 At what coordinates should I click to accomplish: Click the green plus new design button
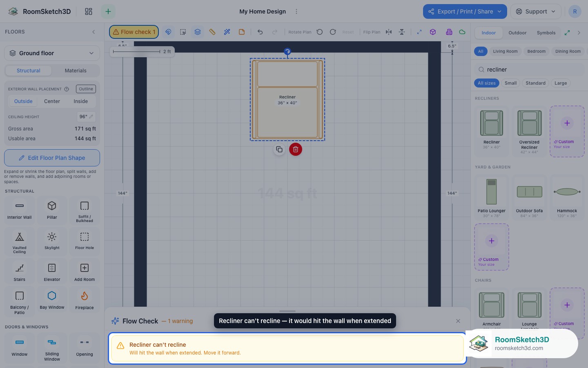(108, 11)
